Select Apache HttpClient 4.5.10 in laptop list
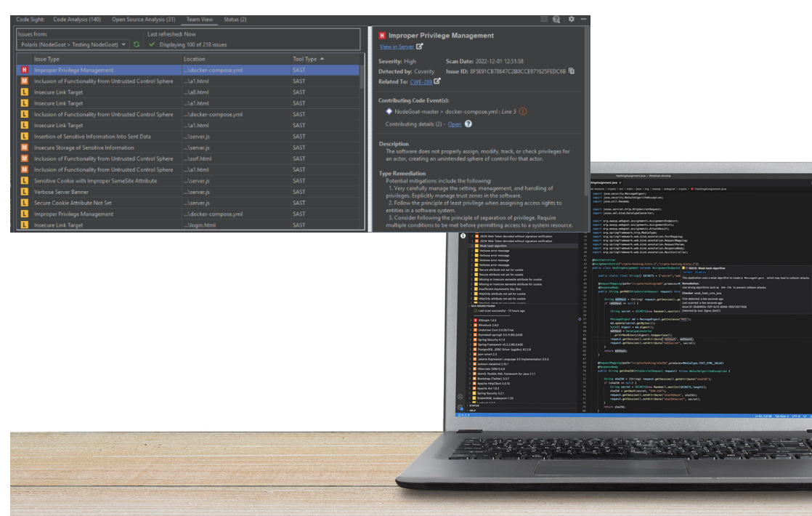The image size is (812, 516). (493, 384)
